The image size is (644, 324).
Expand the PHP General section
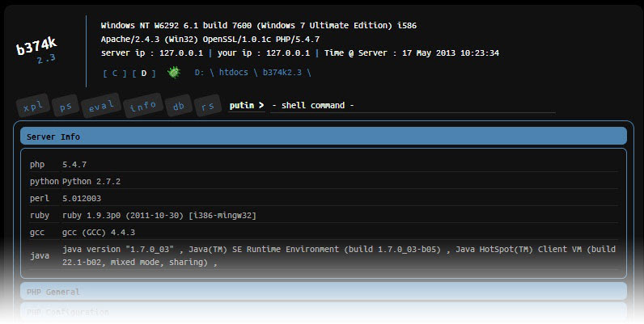(324, 291)
